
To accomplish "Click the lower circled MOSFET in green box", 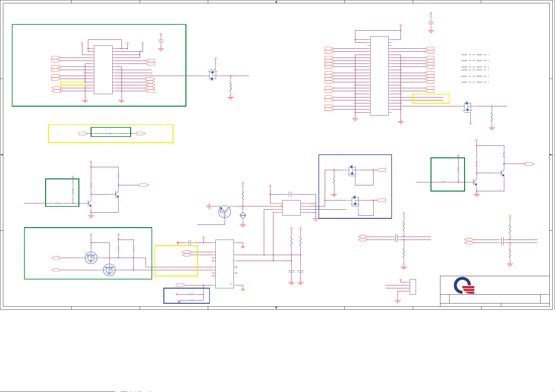I will (109, 270).
